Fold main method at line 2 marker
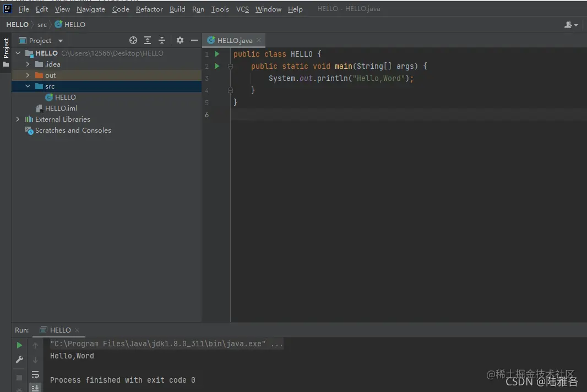Screen dimensions: 587x392 pos(230,66)
